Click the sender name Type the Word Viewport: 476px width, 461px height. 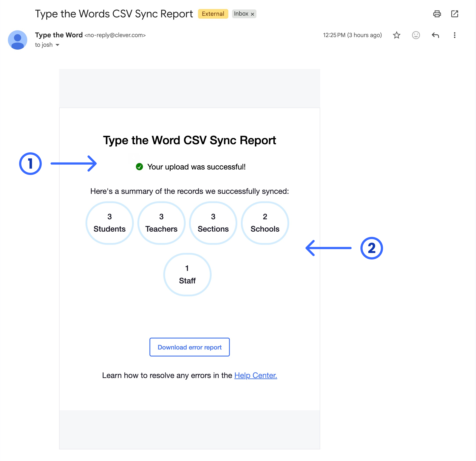coord(59,35)
